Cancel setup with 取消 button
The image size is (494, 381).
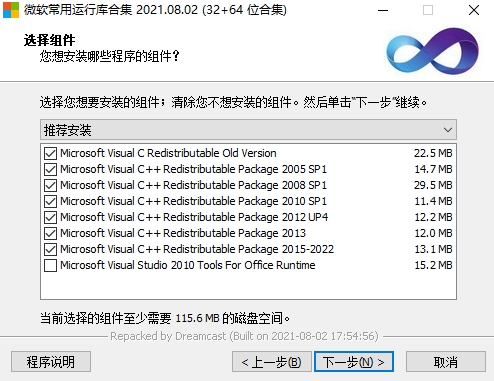coord(446,362)
